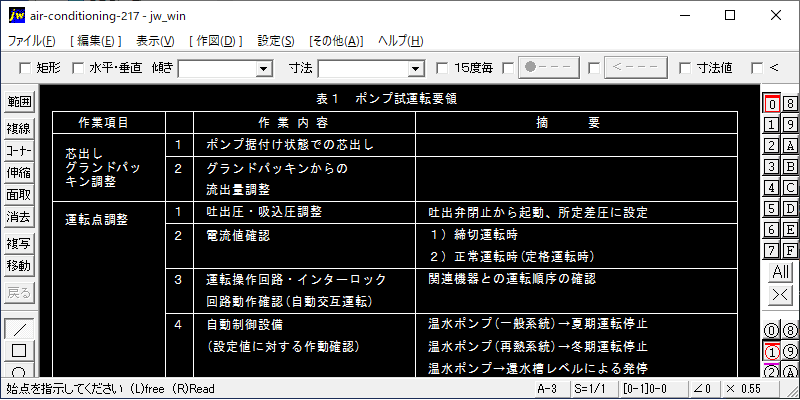This screenshot has height=400, width=800.
Task: Click the 複線 button
Action: 19,128
